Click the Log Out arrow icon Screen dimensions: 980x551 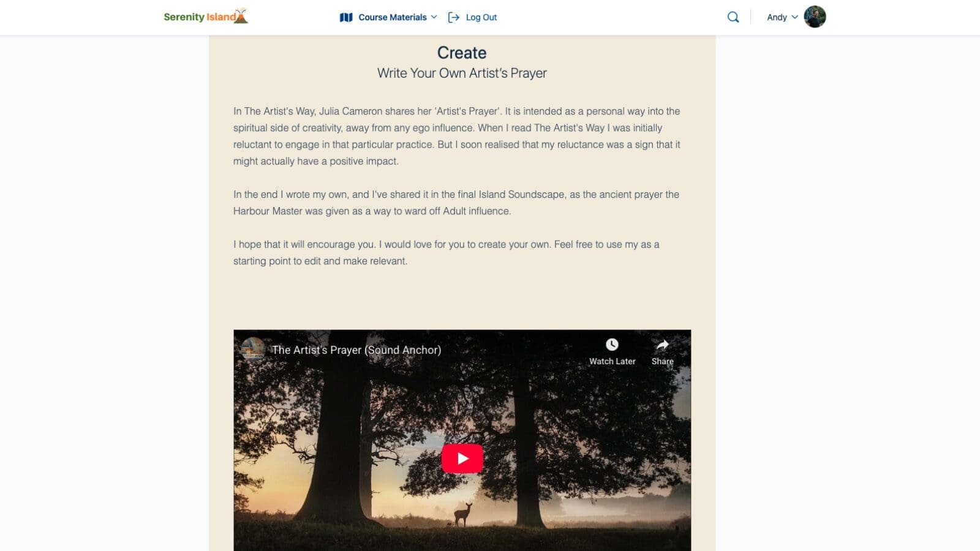tap(454, 17)
